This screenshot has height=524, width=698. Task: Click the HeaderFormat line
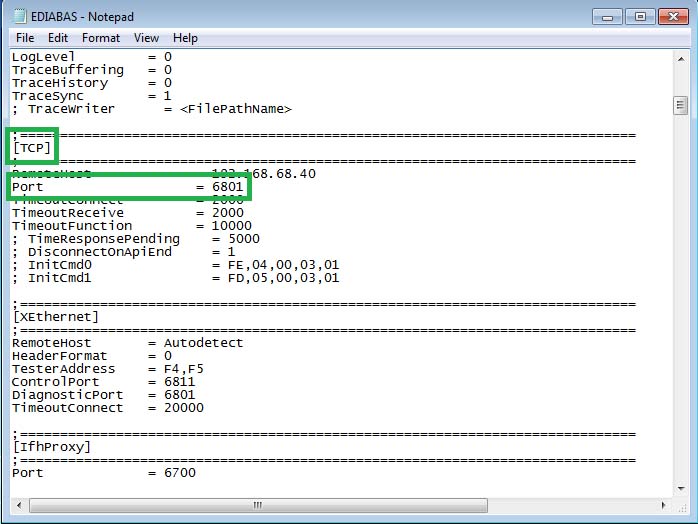pyautogui.click(x=92, y=356)
